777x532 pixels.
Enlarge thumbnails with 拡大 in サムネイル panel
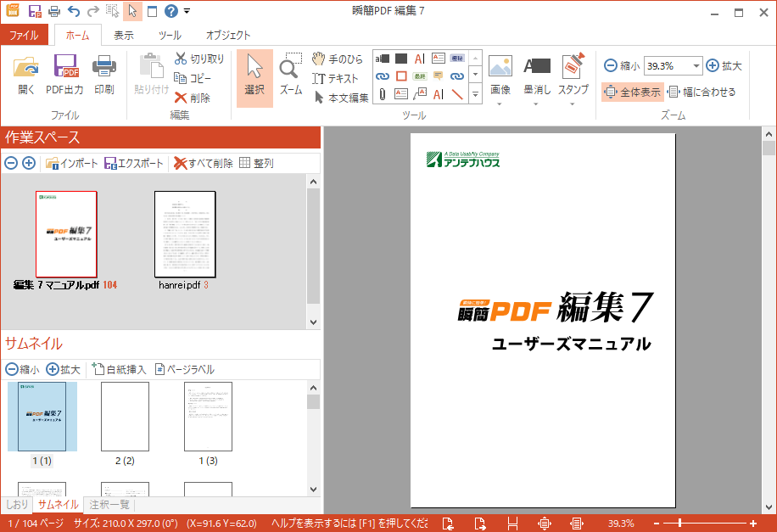point(63,369)
